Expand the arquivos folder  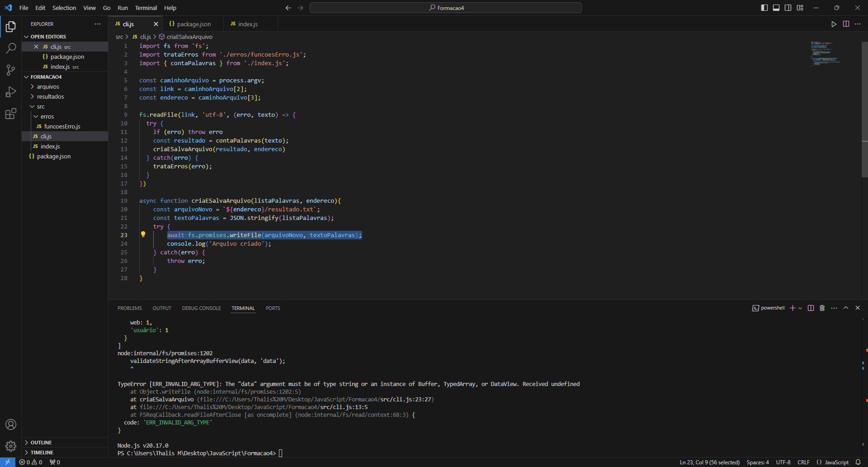click(48, 86)
